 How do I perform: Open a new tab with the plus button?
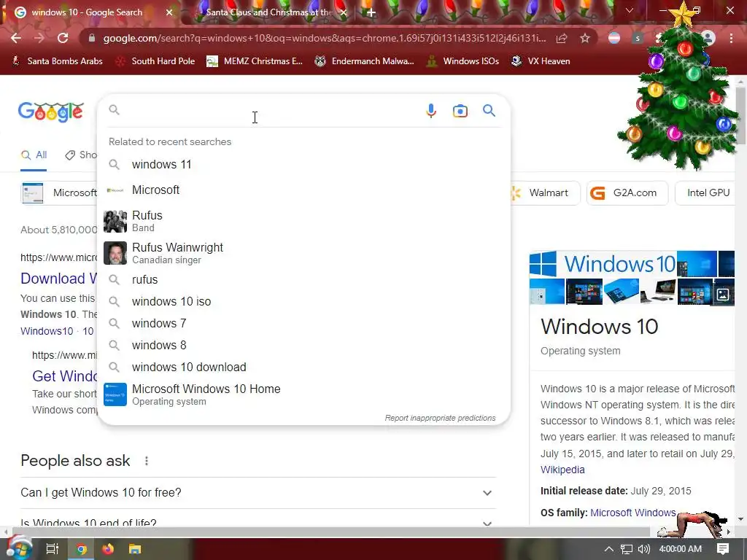tap(371, 12)
